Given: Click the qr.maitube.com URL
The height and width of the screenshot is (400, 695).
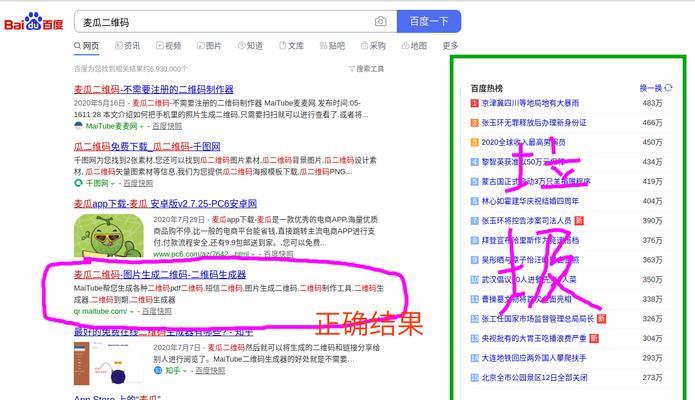Looking at the screenshot, I should 101,311.
